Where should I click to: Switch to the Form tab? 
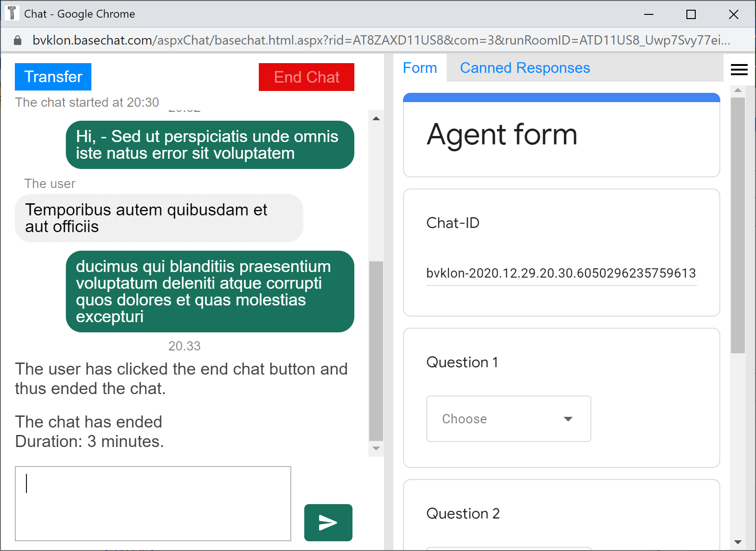click(420, 68)
